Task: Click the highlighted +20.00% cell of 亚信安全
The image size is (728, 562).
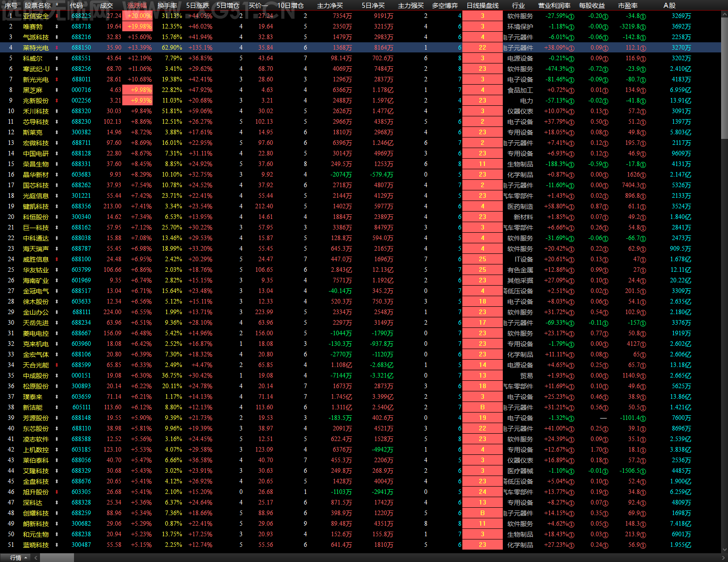Action: (137, 16)
